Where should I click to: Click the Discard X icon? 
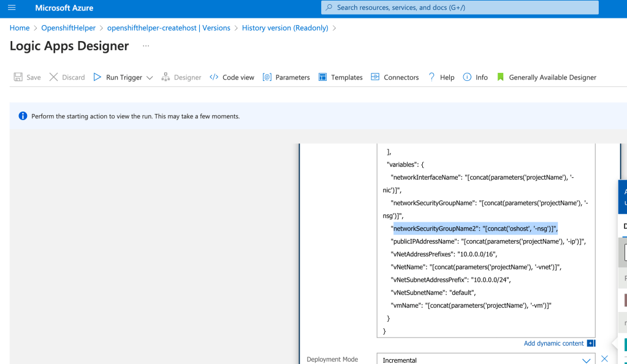[x=53, y=77]
